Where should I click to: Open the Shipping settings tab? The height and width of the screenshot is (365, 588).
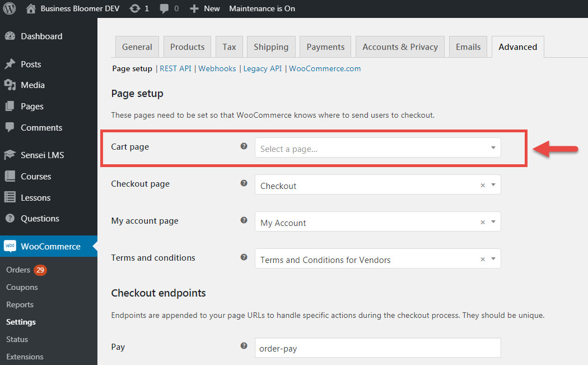pos(271,47)
